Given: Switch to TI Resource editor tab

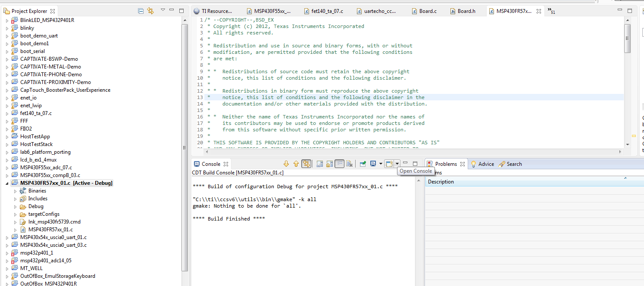Looking at the screenshot, I should coord(213,11).
